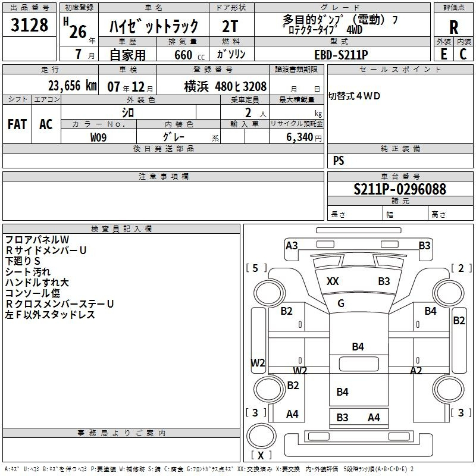Image resolution: width=476 pixels, height=476 pixels.
Task: Select the 純正装備 header
Action: 400,148
